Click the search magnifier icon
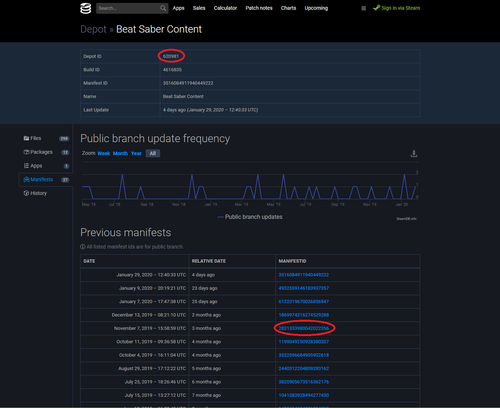The width and height of the screenshot is (500, 408). (163, 8)
